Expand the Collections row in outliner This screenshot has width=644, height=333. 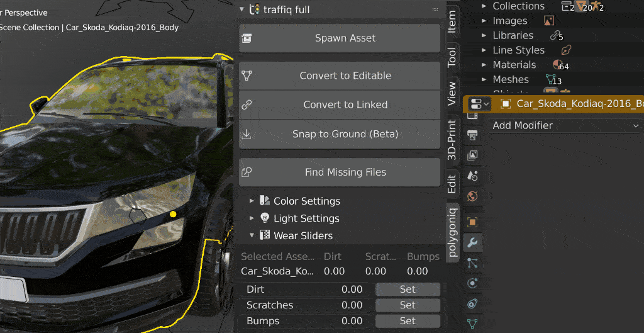[x=484, y=6]
